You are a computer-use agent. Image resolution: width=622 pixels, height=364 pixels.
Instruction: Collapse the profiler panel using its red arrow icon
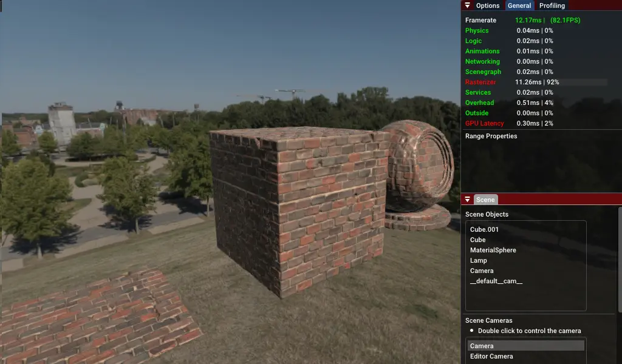coord(467,5)
